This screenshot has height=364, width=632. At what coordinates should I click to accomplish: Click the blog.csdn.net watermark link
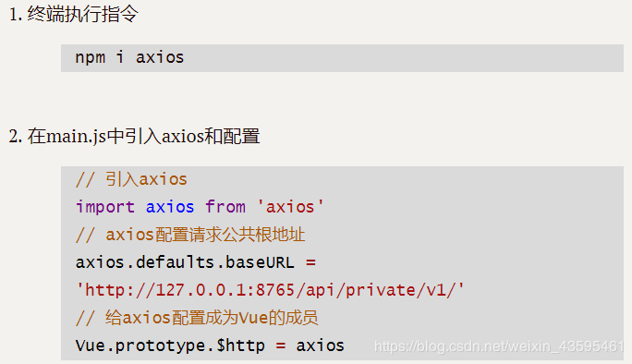click(x=499, y=346)
